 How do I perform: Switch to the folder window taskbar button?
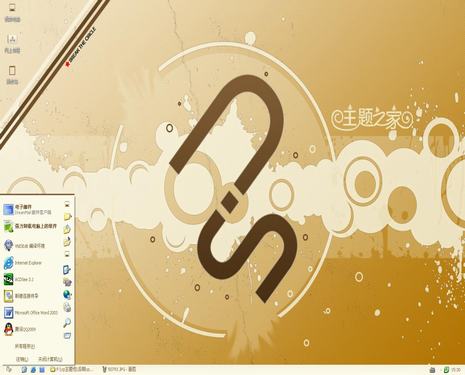71,369
